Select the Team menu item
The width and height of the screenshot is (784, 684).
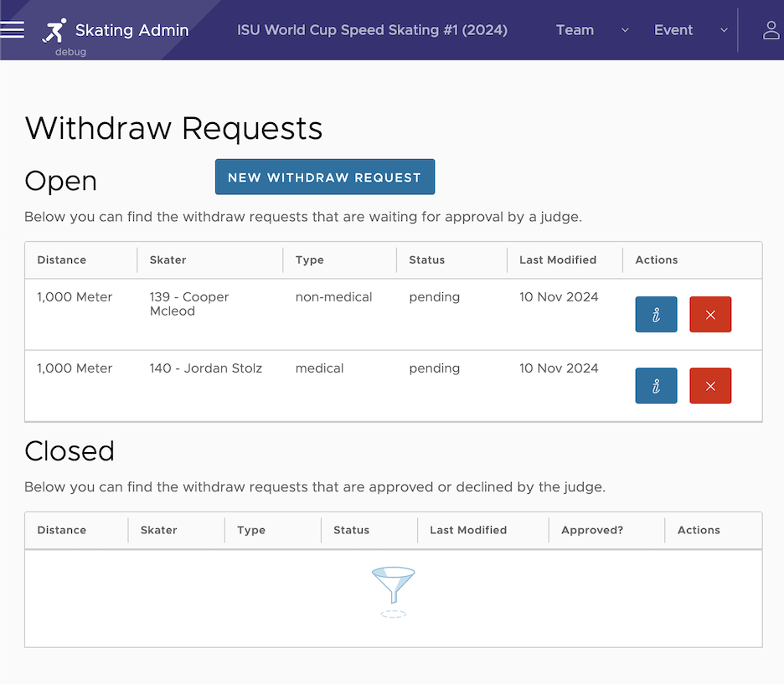point(575,29)
